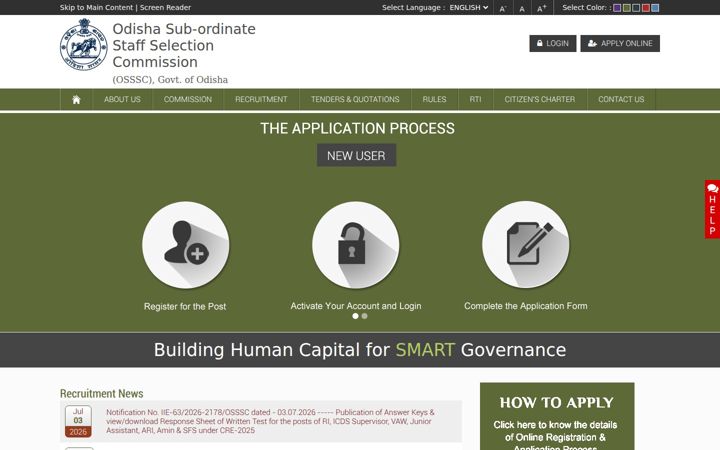Viewport: 720px width, 450px height.
Task: Click the Register for the Post label
Action: pyautogui.click(x=185, y=306)
